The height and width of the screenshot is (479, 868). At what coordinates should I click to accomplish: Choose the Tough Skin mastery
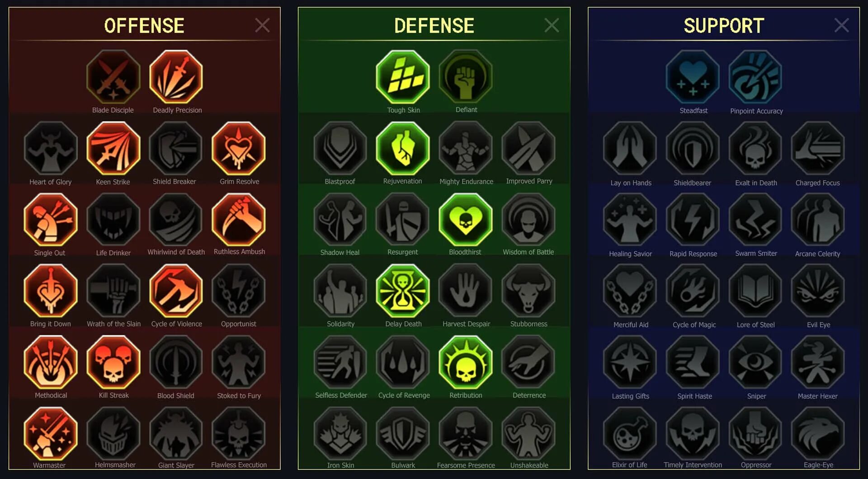[403, 77]
